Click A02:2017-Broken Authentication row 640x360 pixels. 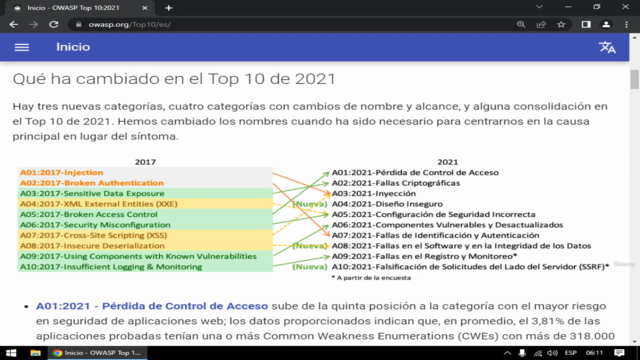pyautogui.click(x=145, y=183)
